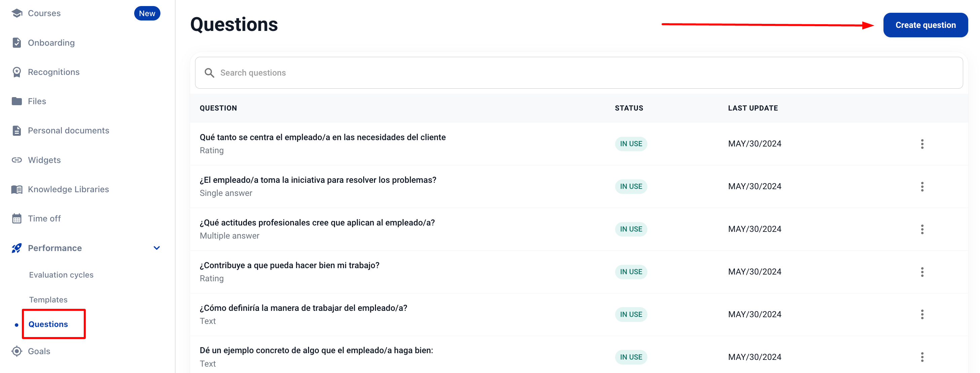
Task: Click the Courses graduation cap icon
Action: [x=17, y=13]
